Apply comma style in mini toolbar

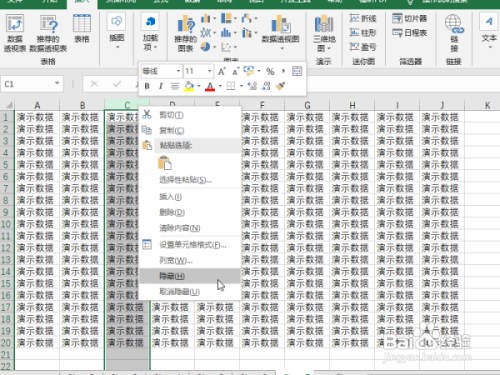point(283,71)
